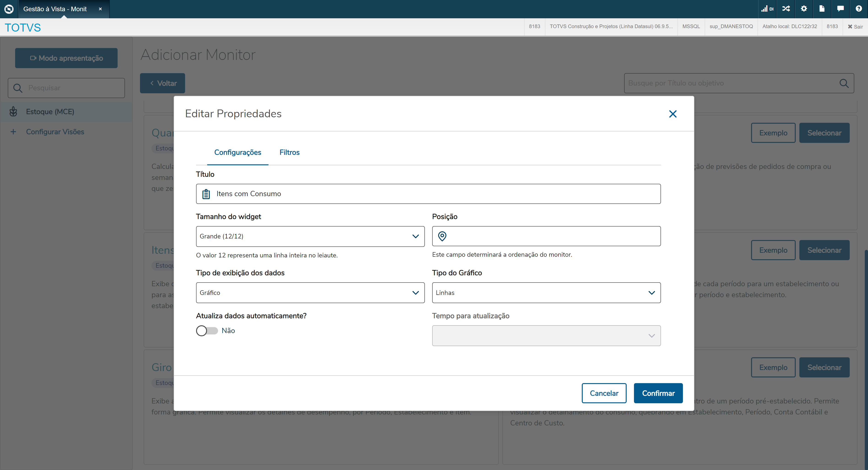The width and height of the screenshot is (868, 470).
Task: Open Tamanho do widget dropdown
Action: [x=310, y=236]
